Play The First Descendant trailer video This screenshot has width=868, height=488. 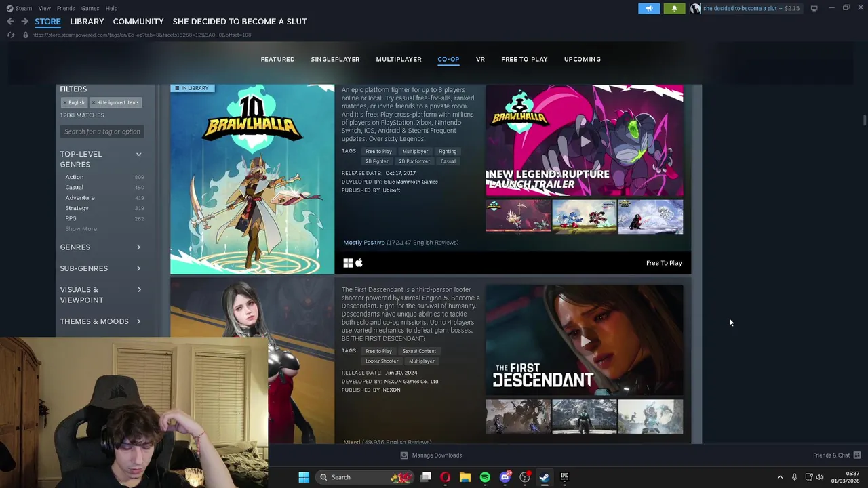point(585,340)
